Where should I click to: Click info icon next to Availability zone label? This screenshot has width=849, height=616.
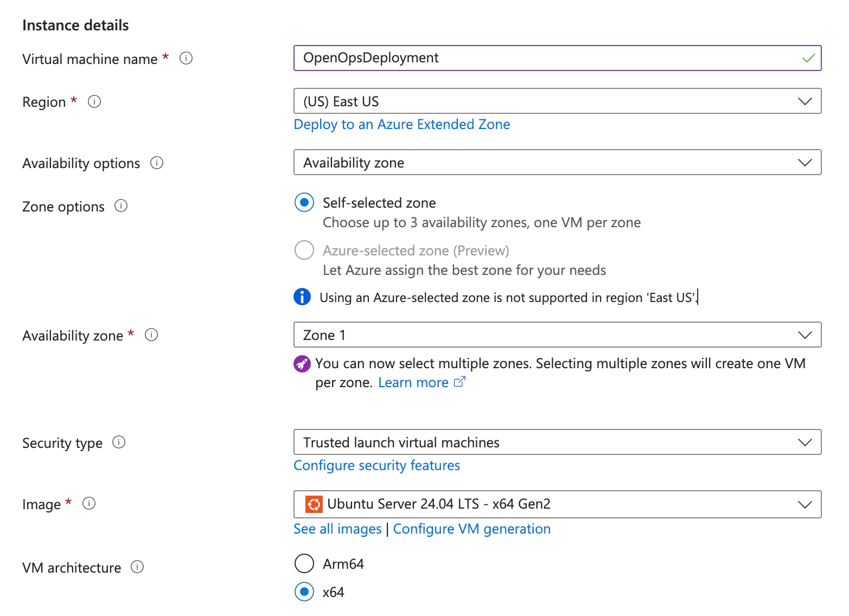151,335
